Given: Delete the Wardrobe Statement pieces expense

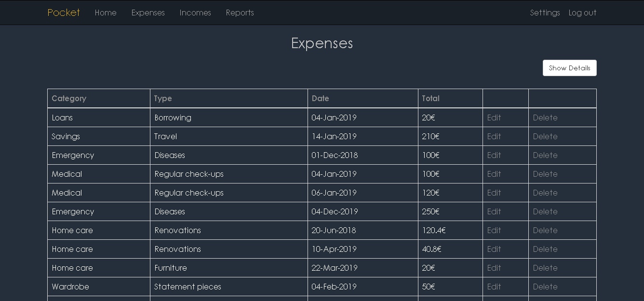Looking at the screenshot, I should pyautogui.click(x=545, y=287).
